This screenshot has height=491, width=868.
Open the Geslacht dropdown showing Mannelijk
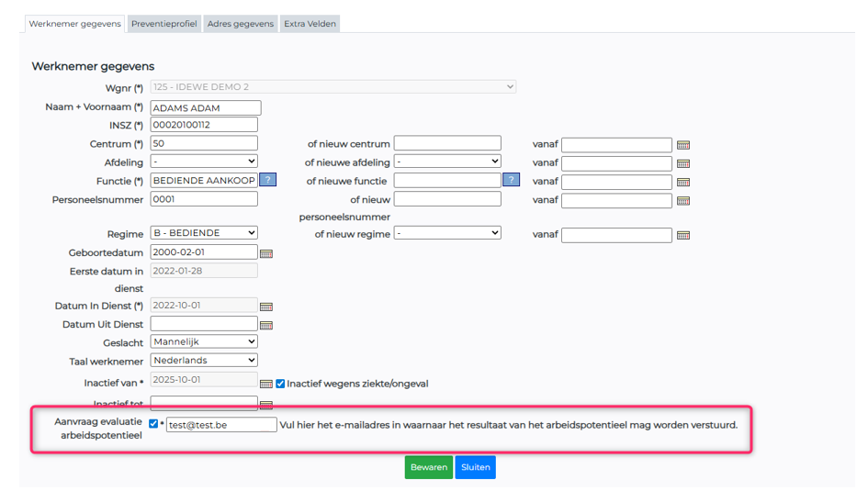click(204, 342)
